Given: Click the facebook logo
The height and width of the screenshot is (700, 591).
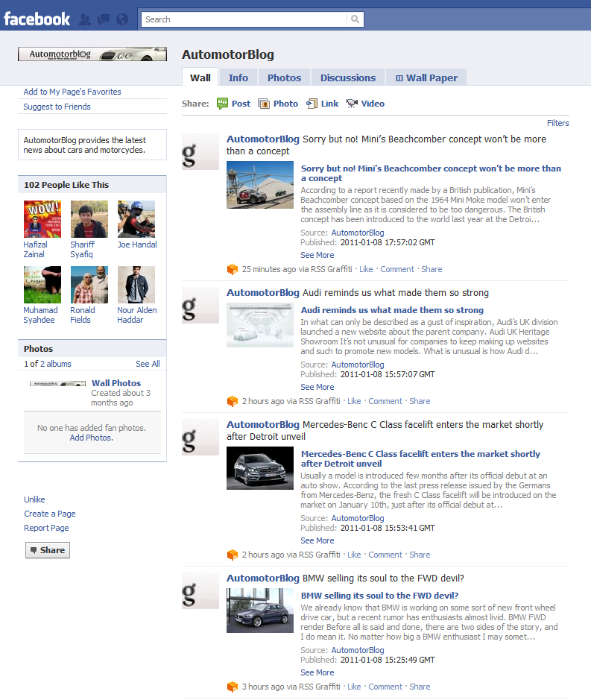Looking at the screenshot, I should (x=37, y=19).
